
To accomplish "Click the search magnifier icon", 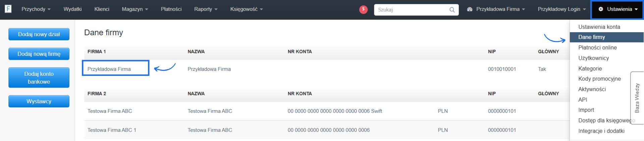I will pos(452,10).
